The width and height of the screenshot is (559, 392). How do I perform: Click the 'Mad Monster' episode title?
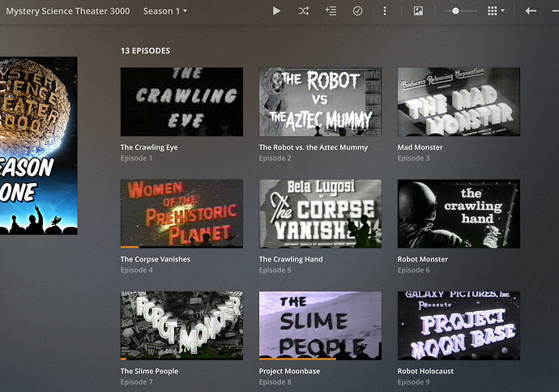420,147
